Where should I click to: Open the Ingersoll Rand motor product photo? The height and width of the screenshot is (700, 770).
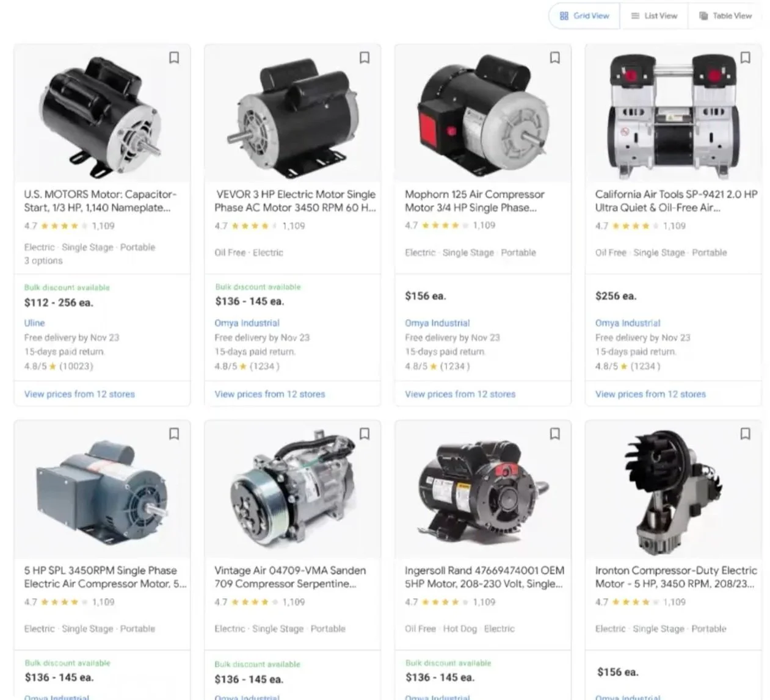pyautogui.click(x=483, y=489)
